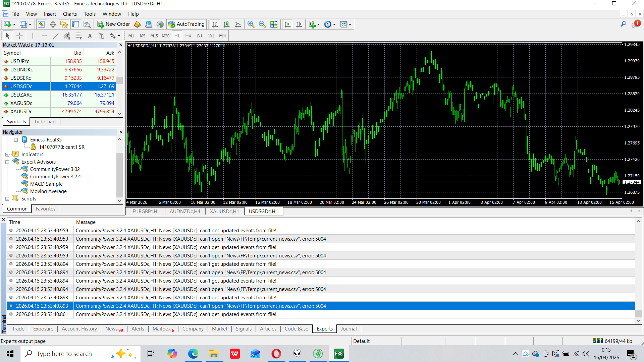This screenshot has width=644, height=362.
Task: Select the Draw Trendline tool
Action: [56, 36]
